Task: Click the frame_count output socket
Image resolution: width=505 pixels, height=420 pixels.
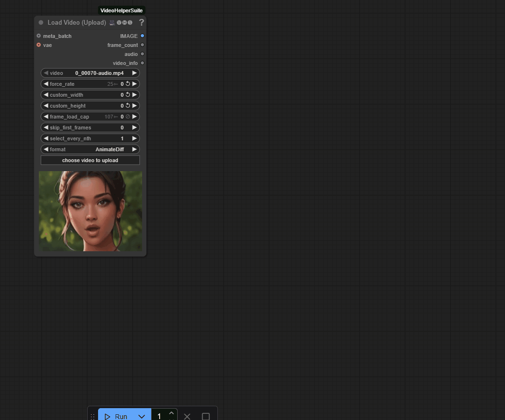Action: tap(142, 45)
